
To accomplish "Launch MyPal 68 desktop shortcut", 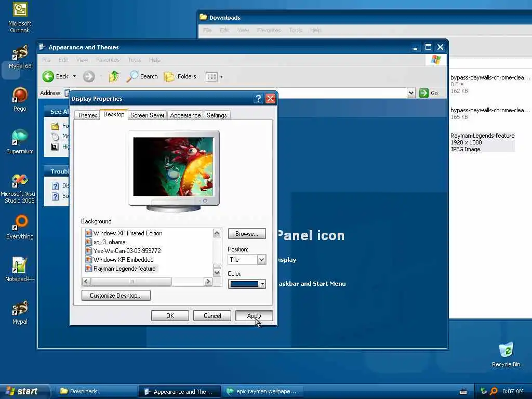I will (x=20, y=57).
